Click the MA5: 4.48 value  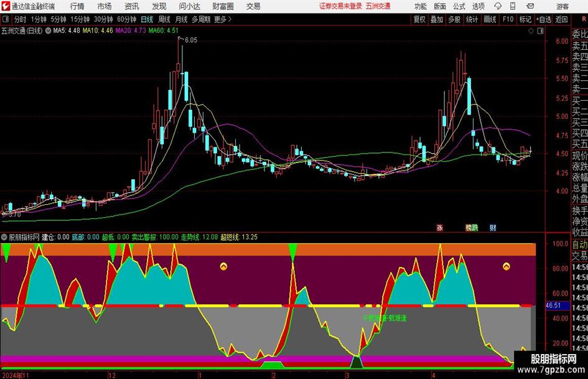pos(67,30)
